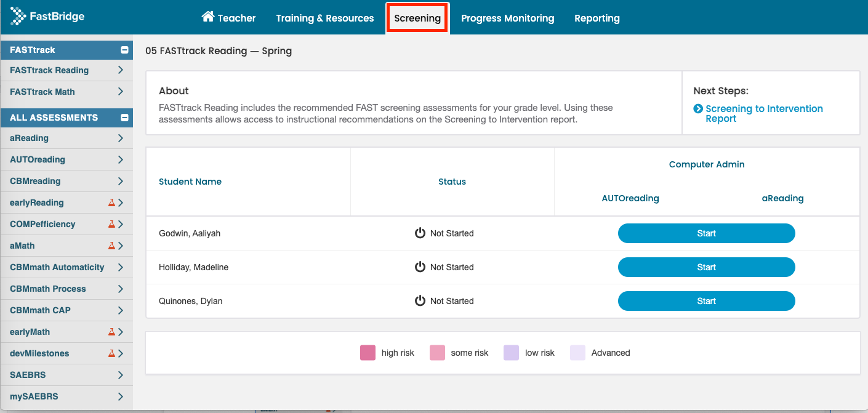Image resolution: width=868 pixels, height=413 pixels.
Task: Click Not Started status for Quinones, Dylan
Action: click(x=452, y=301)
